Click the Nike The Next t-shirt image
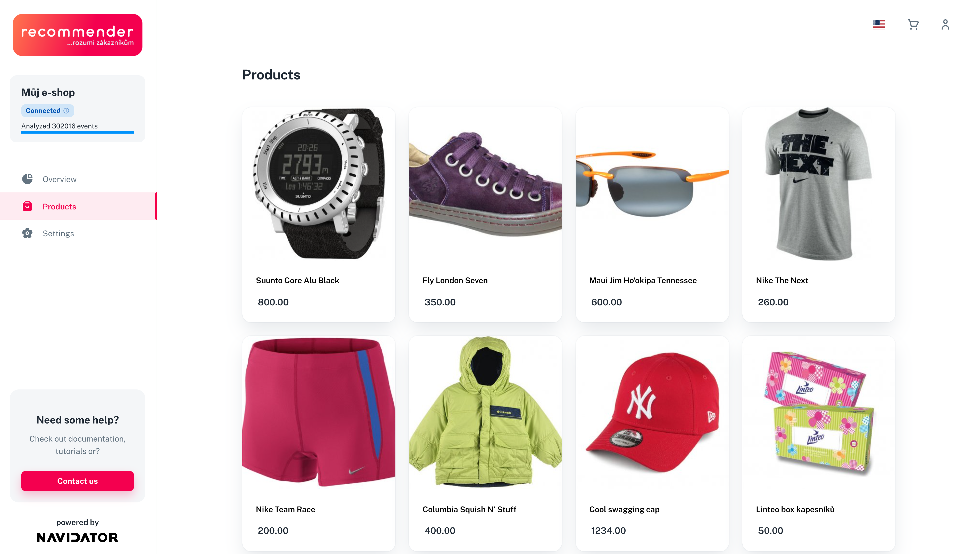The height and width of the screenshot is (554, 980). (x=819, y=184)
